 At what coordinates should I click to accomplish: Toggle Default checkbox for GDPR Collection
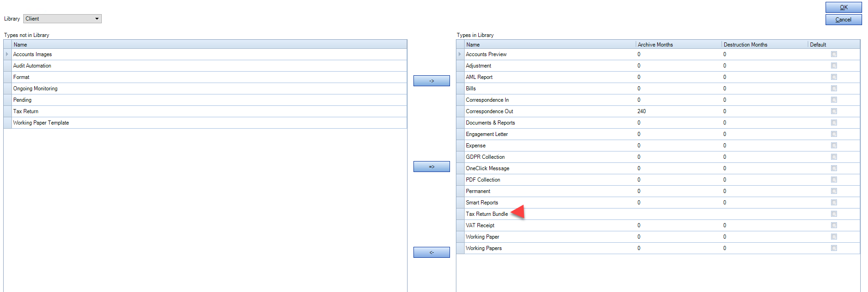[x=834, y=157]
